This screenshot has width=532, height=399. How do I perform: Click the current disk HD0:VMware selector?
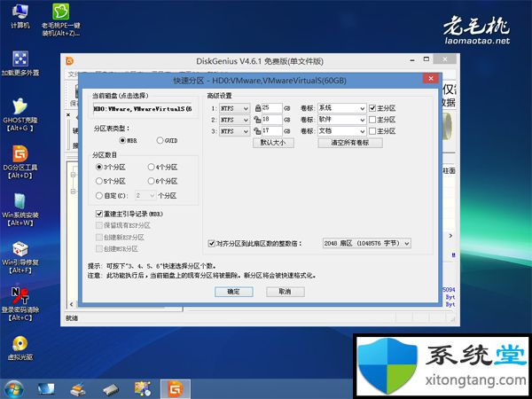[x=143, y=109]
